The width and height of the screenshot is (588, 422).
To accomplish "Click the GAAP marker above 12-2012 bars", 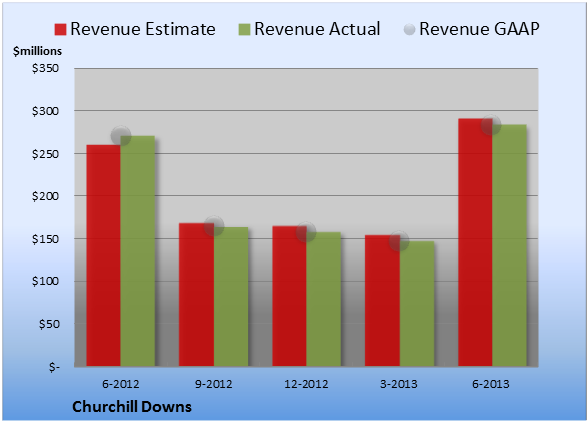I will 306,232.
